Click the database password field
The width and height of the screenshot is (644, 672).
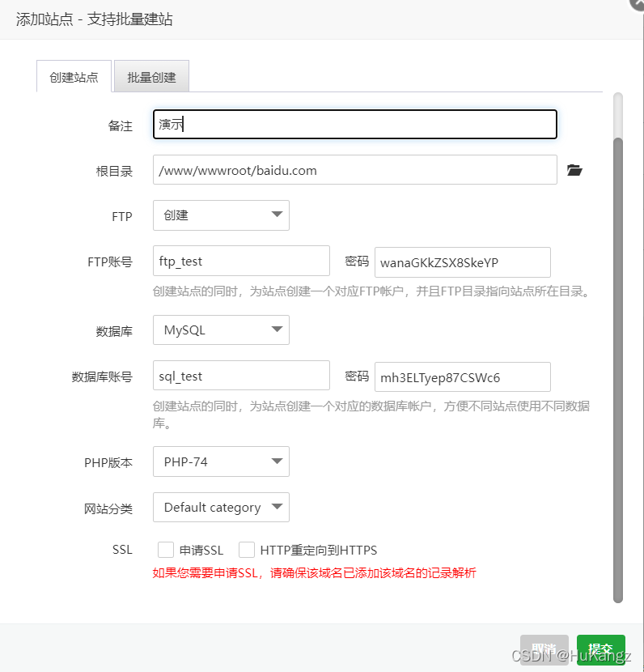tap(463, 377)
